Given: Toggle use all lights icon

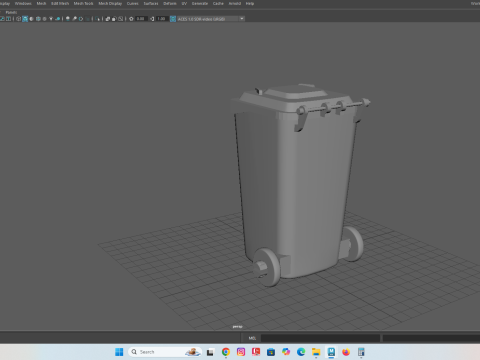Looking at the screenshot, I should pos(51,19).
